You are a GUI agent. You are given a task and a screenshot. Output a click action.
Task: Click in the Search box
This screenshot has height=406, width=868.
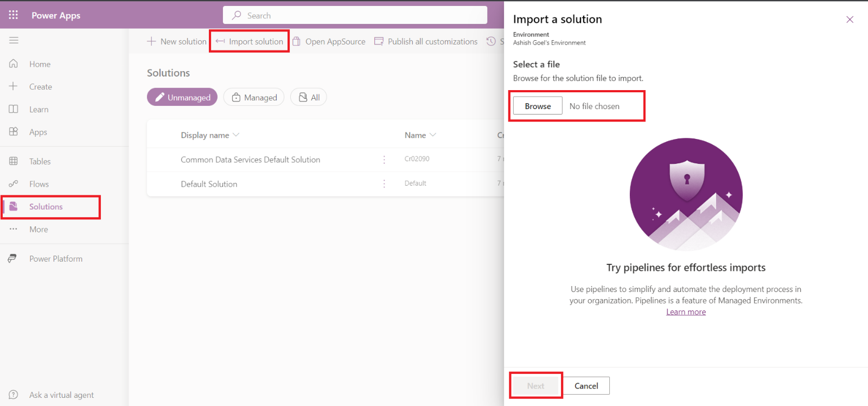(355, 15)
